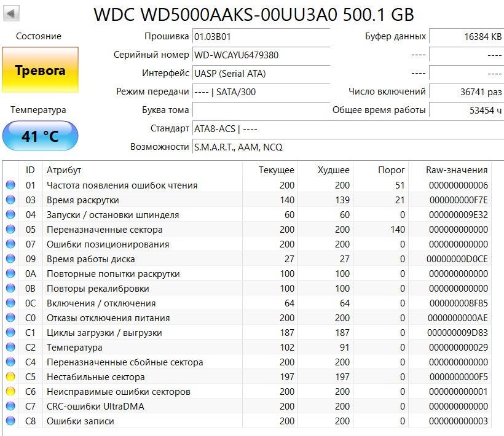Click the Число включений value field
Viewport: 504px width, 436px height.
coord(466,92)
